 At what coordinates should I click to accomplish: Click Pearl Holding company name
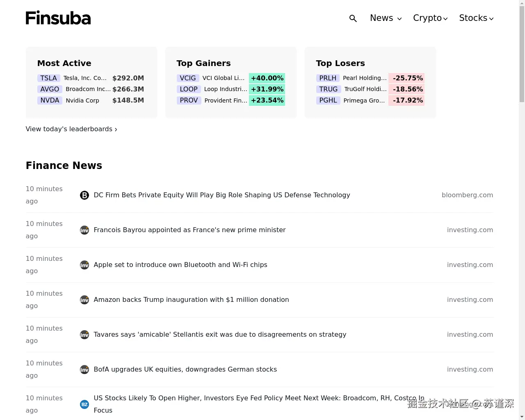365,78
